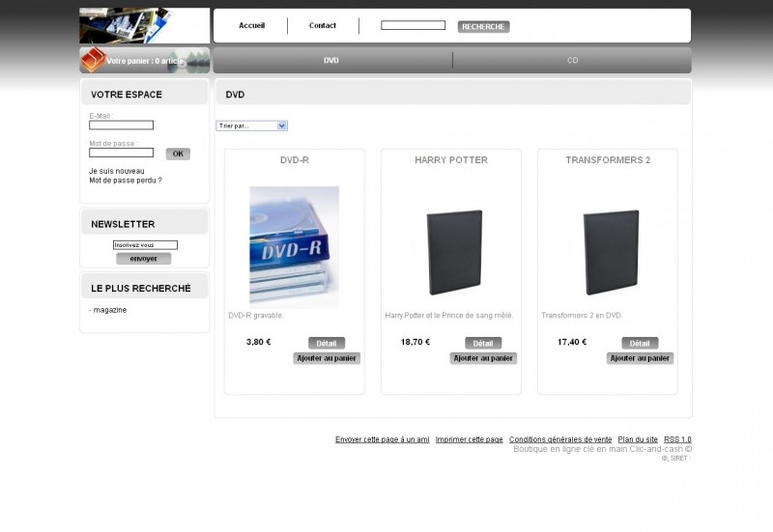Open the Trier par sort dropdown
773x532 pixels.
pyautogui.click(x=252, y=126)
